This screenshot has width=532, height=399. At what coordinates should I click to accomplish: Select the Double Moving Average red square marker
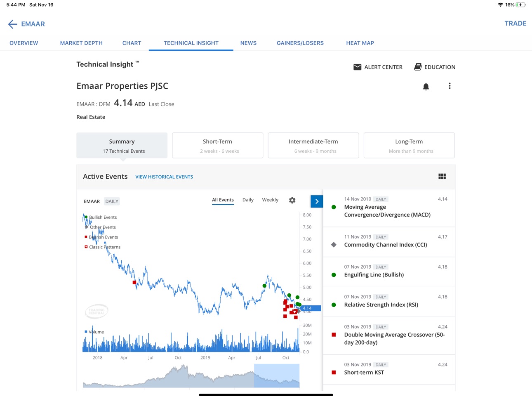coord(334,335)
